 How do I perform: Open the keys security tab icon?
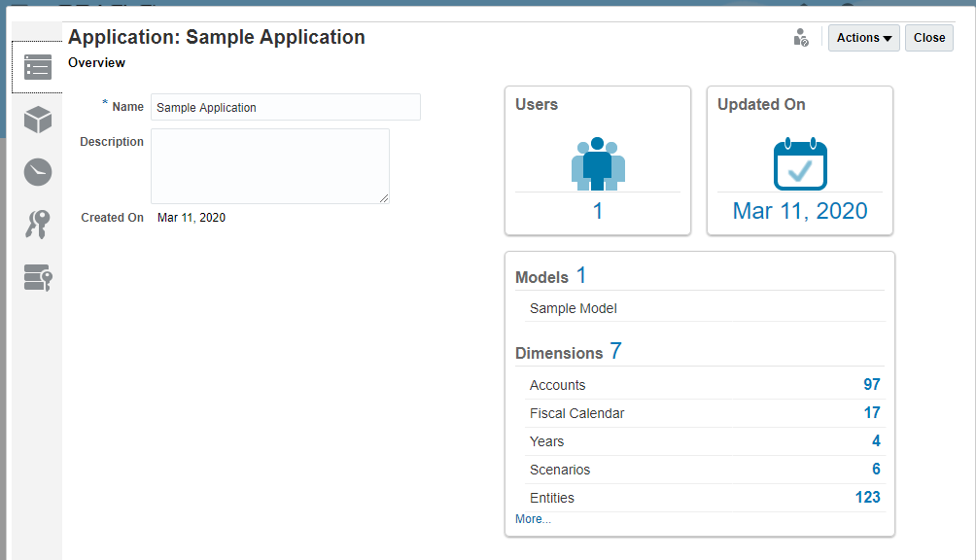click(x=37, y=225)
